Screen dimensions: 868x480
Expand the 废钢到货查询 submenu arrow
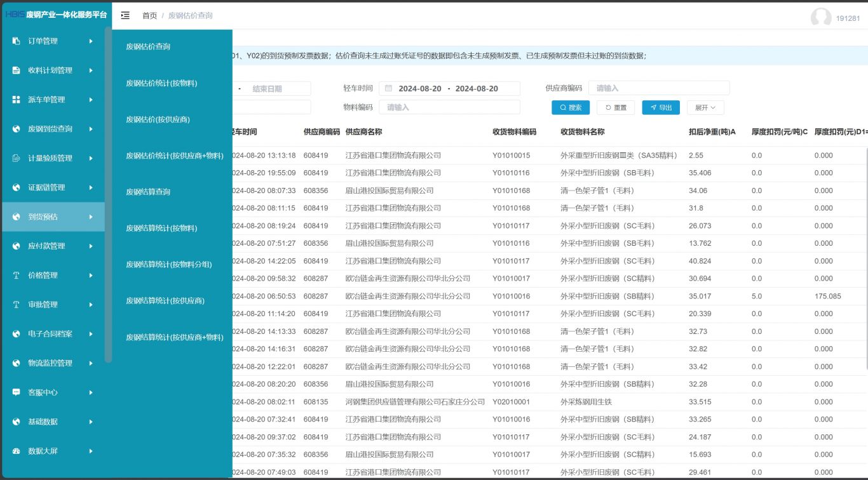point(91,129)
